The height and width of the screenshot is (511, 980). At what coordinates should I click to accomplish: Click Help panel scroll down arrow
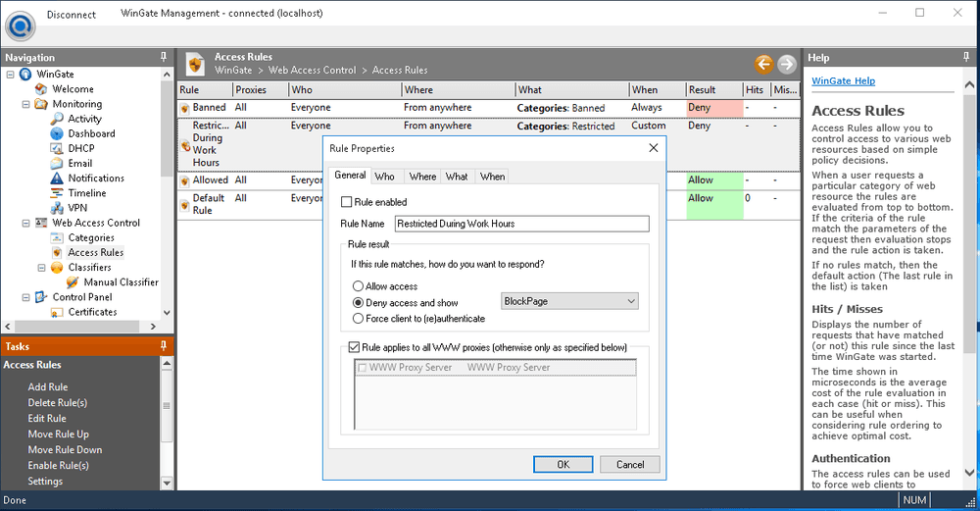pyautogui.click(x=969, y=473)
